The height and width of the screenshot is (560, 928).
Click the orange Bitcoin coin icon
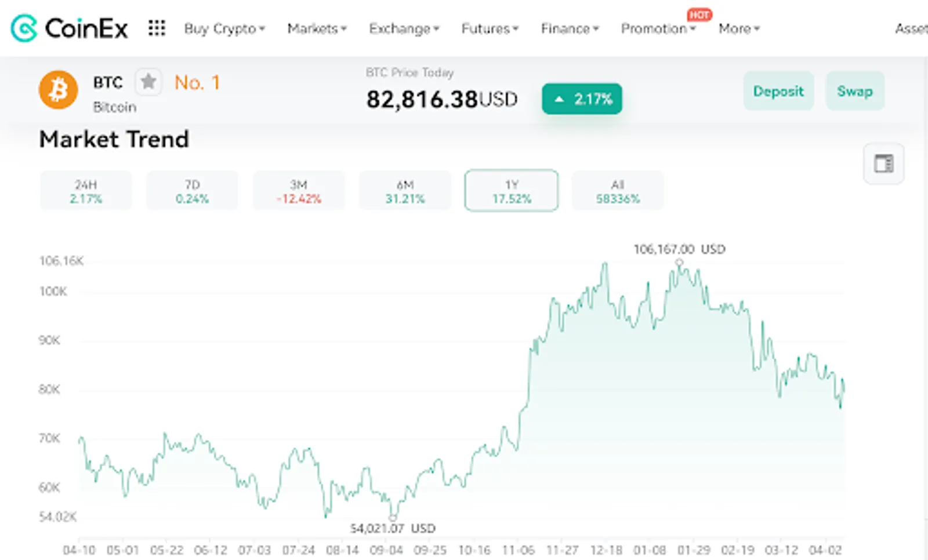tap(58, 90)
